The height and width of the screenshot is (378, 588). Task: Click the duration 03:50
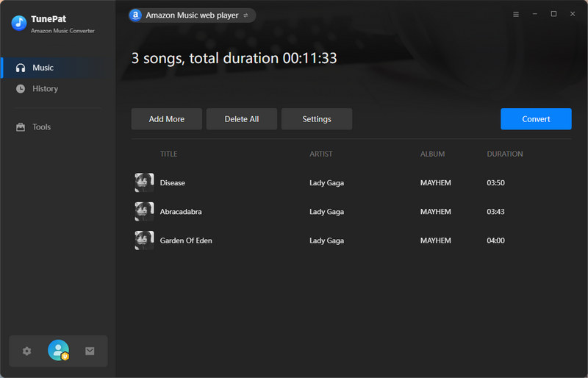[x=495, y=183]
